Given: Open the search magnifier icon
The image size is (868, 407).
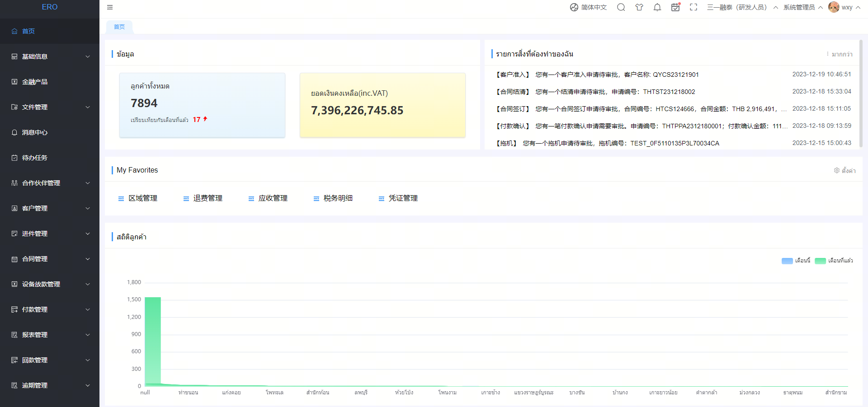Looking at the screenshot, I should (621, 7).
